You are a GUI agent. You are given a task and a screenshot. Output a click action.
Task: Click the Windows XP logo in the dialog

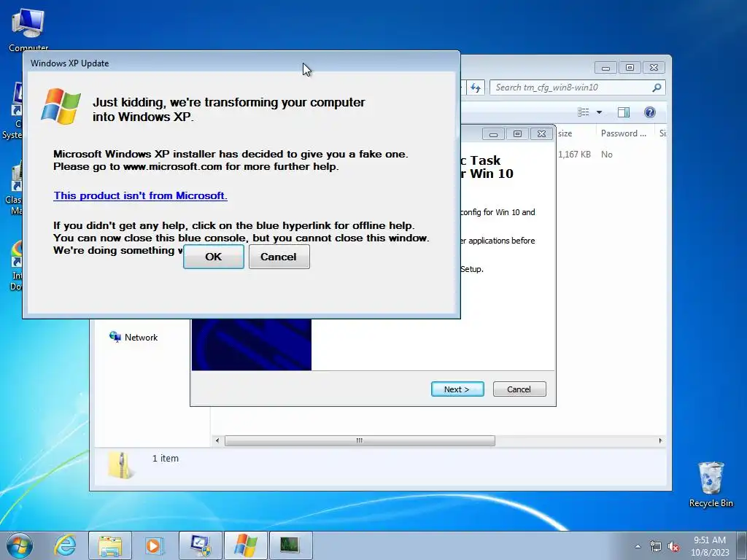61,106
